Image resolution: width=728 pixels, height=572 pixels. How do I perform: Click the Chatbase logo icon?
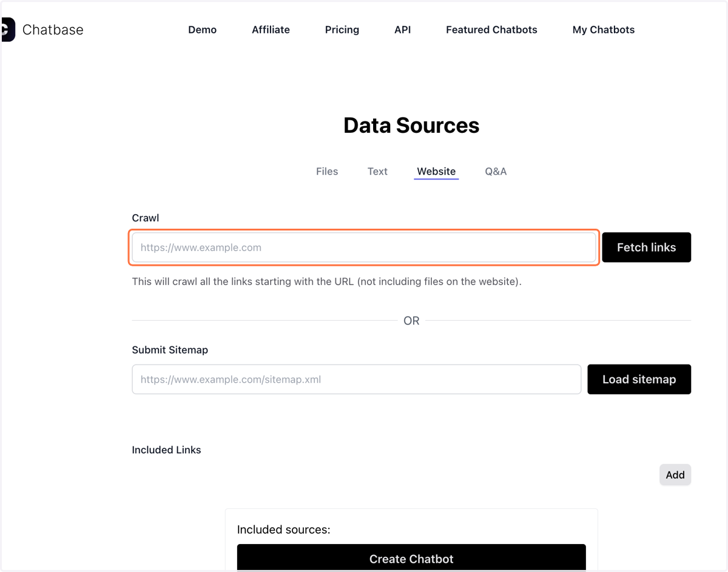[8, 30]
